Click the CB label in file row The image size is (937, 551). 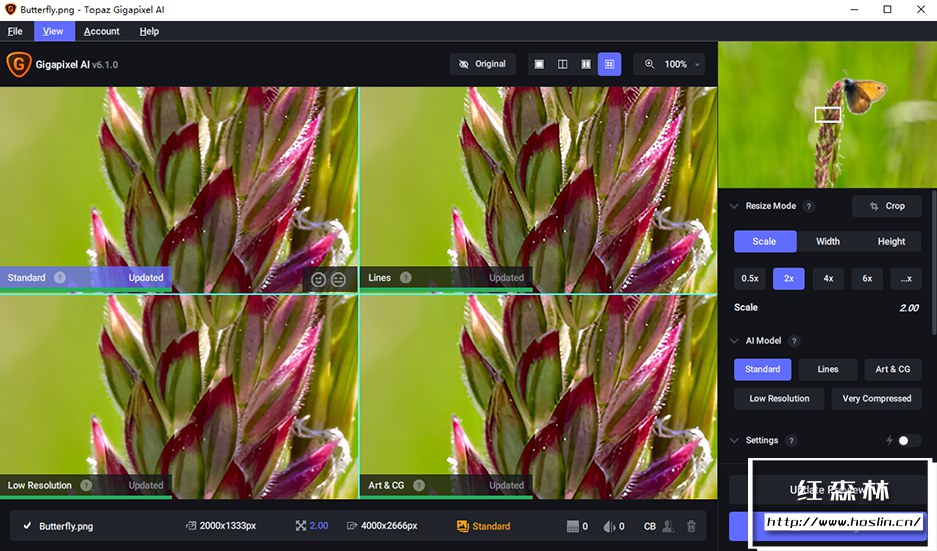click(650, 526)
